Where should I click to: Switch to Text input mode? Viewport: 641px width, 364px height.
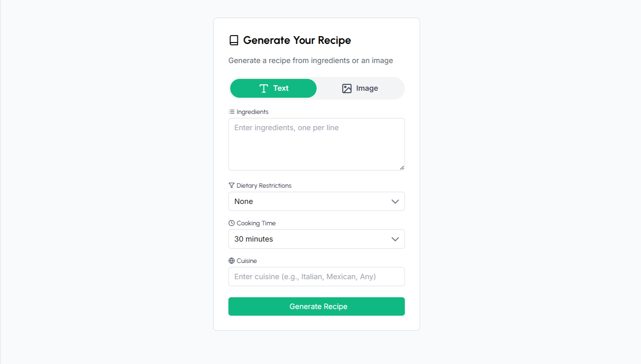tap(273, 89)
